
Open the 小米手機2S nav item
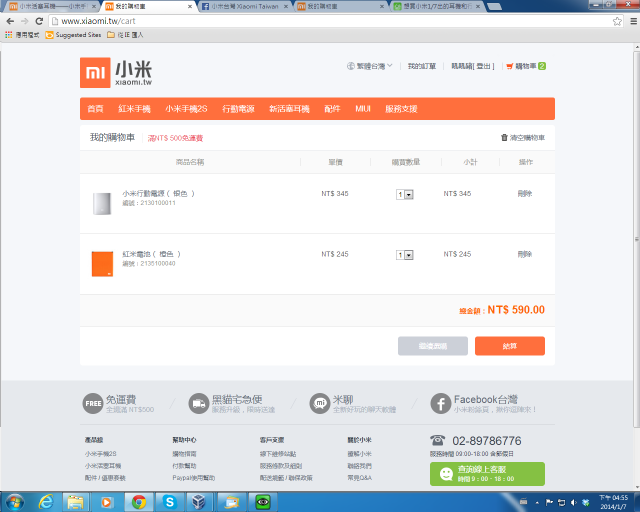pos(186,109)
